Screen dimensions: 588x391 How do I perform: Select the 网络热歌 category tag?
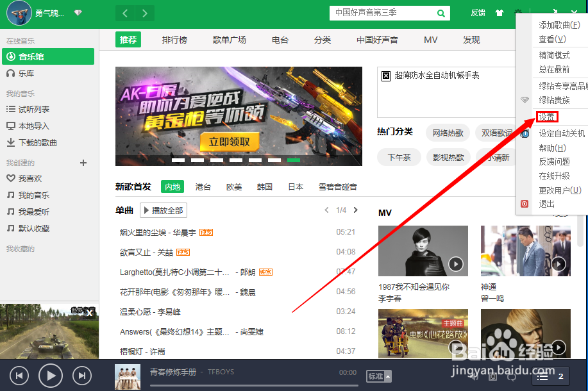448,133
